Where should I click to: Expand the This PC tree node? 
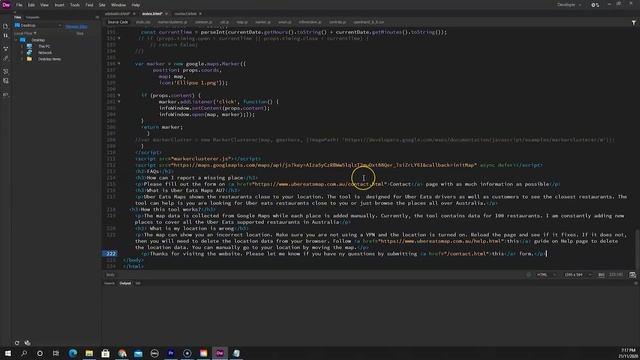pos(22,47)
